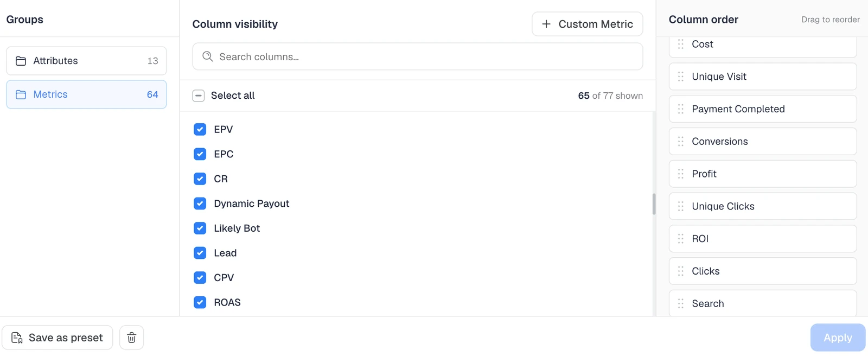The width and height of the screenshot is (868, 356).
Task: Uncheck the EPV column checkbox
Action: pyautogui.click(x=200, y=129)
